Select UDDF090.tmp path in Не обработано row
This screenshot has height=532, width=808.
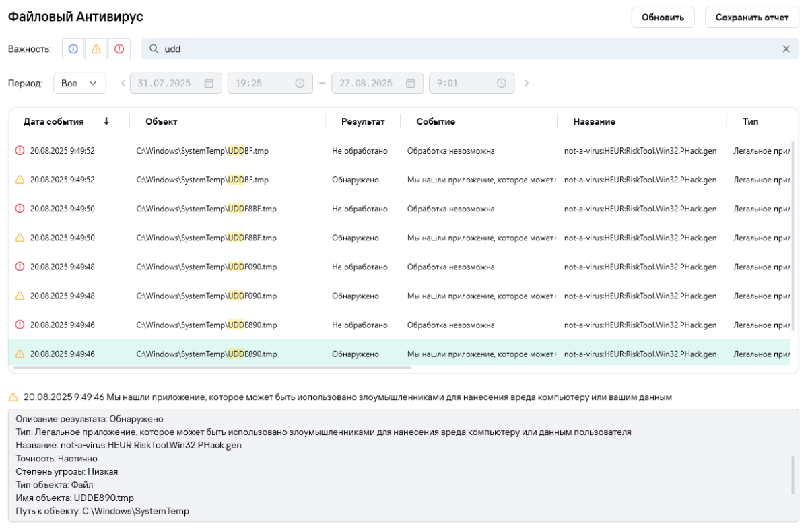tap(206, 267)
